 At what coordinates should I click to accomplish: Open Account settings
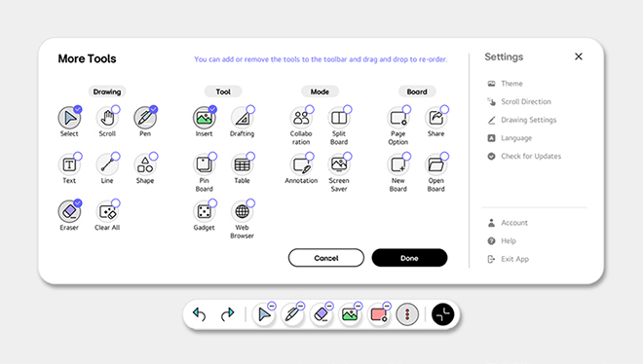tap(508, 223)
